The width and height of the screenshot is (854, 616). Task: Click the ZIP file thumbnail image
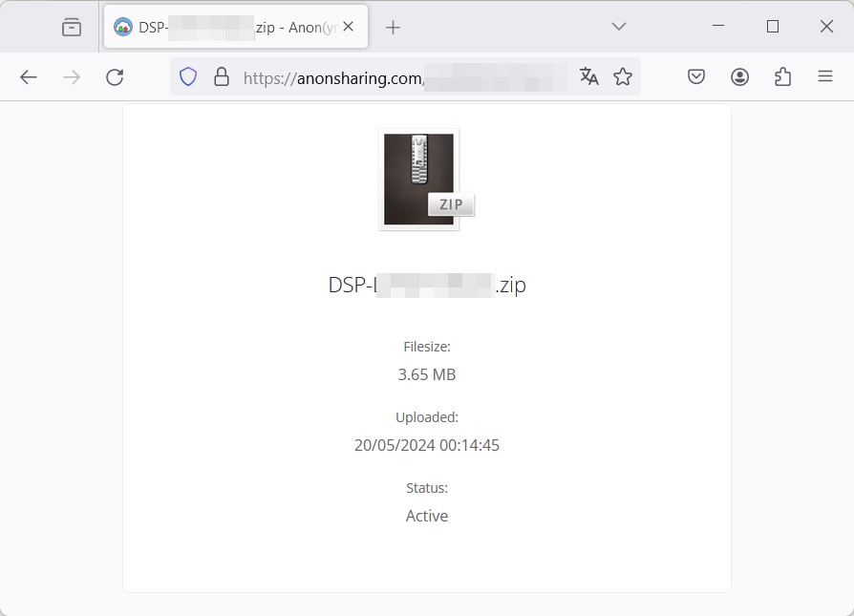click(x=420, y=180)
